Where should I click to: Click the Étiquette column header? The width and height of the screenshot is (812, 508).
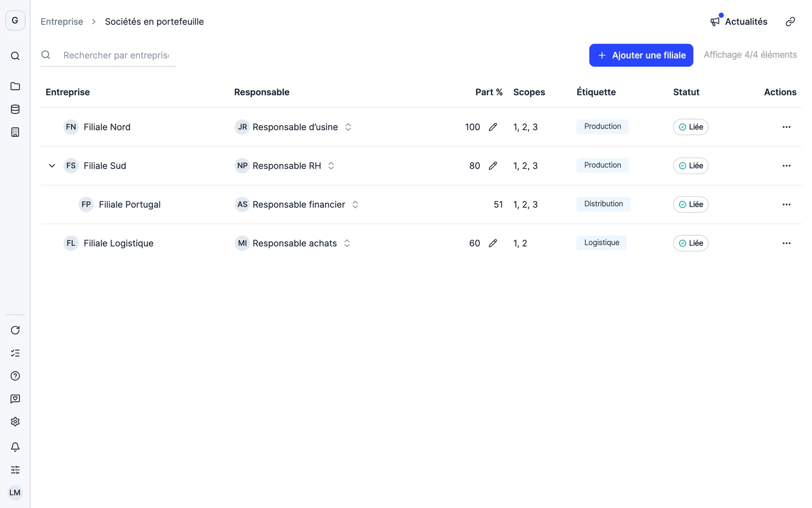(x=596, y=92)
